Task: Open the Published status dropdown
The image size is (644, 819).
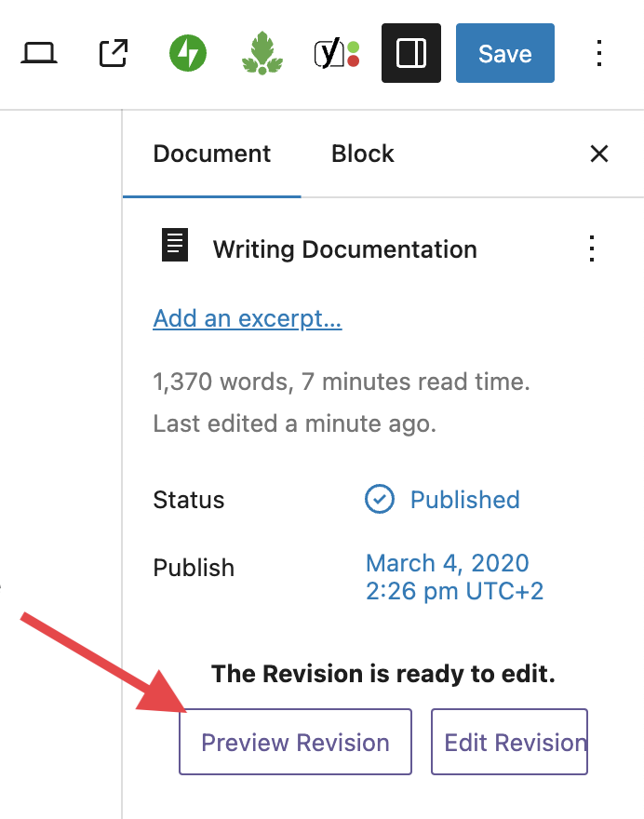Action: click(x=464, y=500)
